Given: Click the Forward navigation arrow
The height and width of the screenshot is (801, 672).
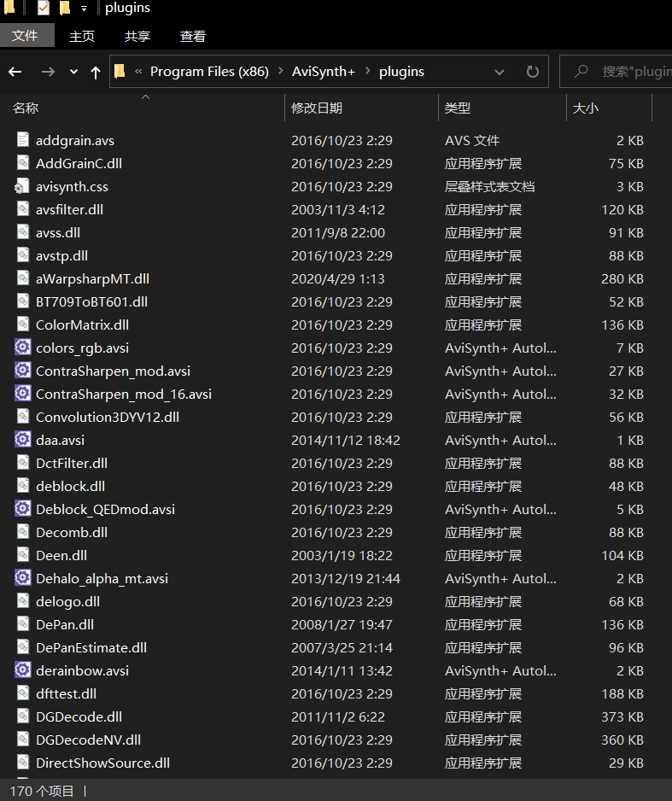Looking at the screenshot, I should click(x=48, y=72).
